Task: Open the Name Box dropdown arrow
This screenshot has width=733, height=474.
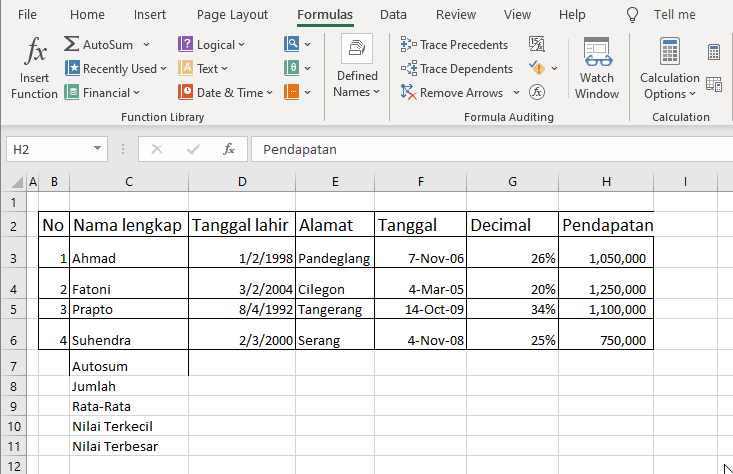Action: point(97,149)
